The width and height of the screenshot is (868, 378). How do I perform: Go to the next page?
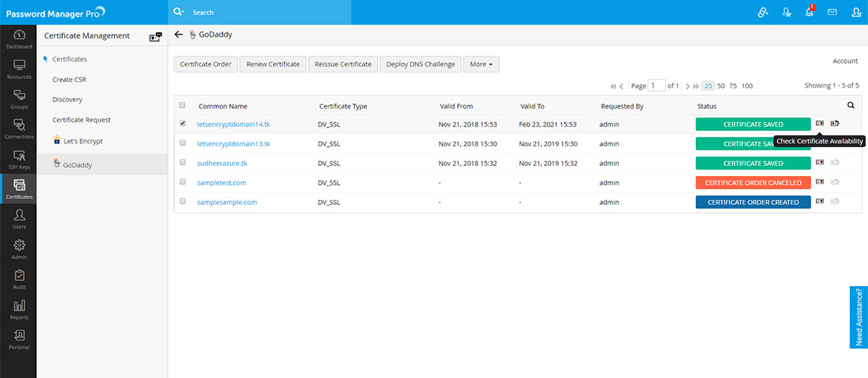point(688,86)
